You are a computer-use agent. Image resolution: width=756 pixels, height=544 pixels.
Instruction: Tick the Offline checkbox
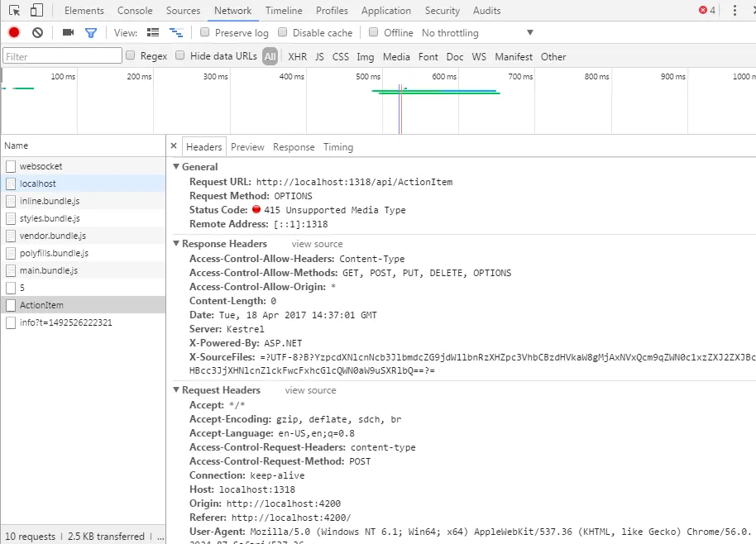tap(373, 31)
